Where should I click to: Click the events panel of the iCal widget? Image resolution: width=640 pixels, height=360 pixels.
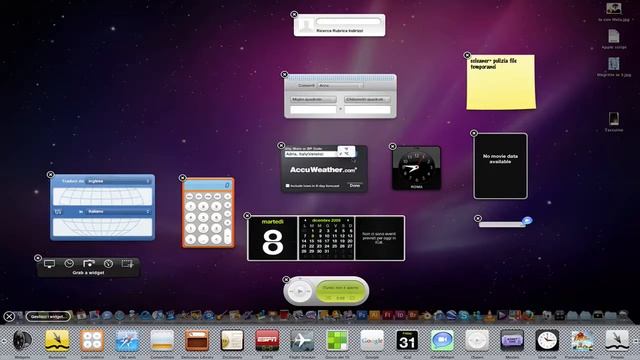click(x=380, y=238)
